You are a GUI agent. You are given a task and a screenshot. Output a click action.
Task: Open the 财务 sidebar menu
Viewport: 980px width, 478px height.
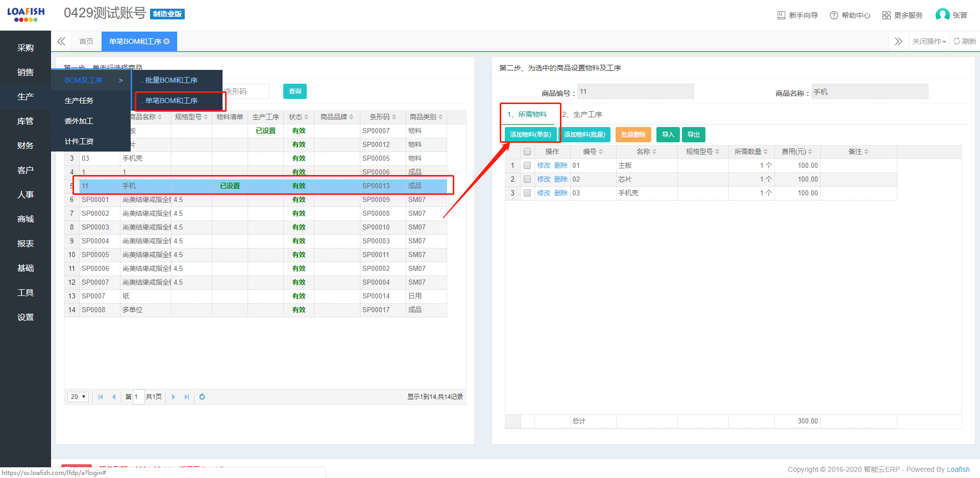click(x=26, y=145)
